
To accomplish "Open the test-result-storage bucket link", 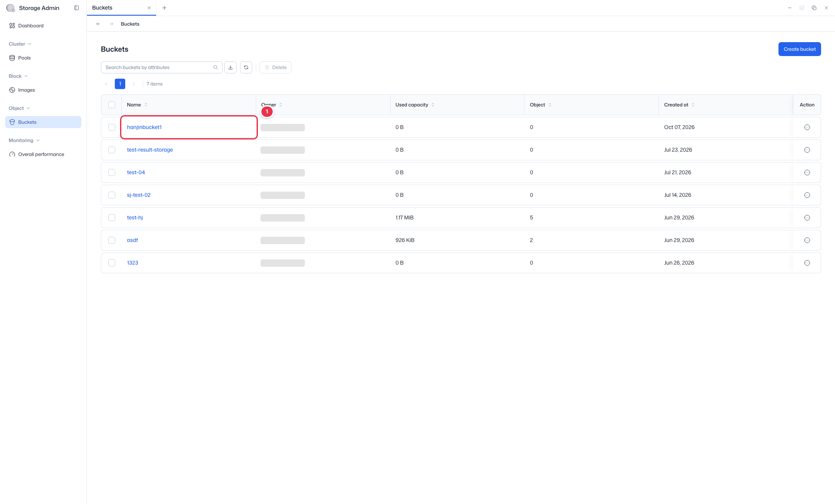I will (x=150, y=150).
